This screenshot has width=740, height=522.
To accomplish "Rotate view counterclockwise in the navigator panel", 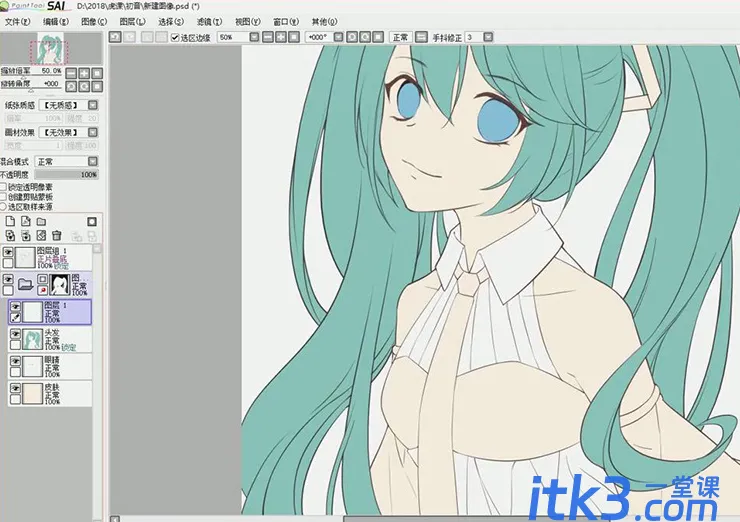I will pyautogui.click(x=71, y=86).
